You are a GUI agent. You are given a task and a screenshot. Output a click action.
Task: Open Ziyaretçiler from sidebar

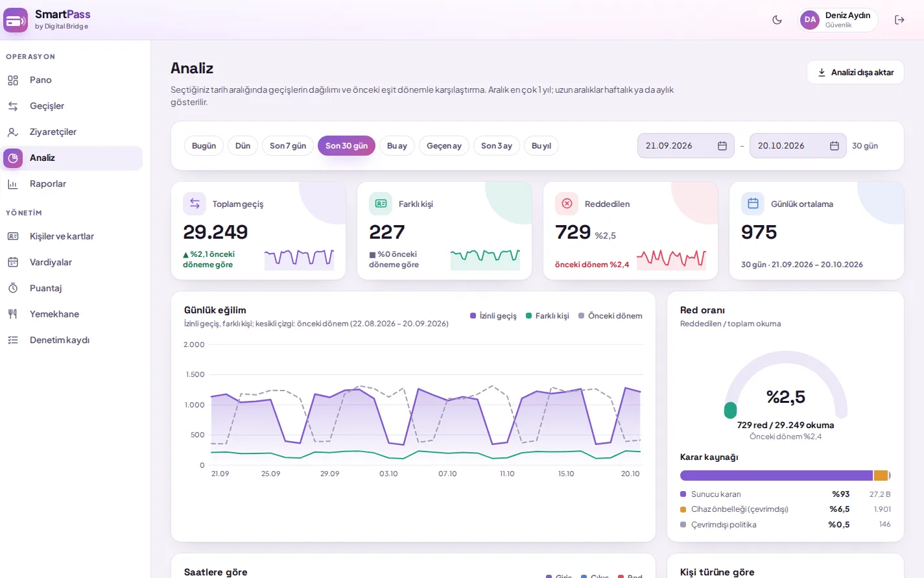tap(71, 132)
